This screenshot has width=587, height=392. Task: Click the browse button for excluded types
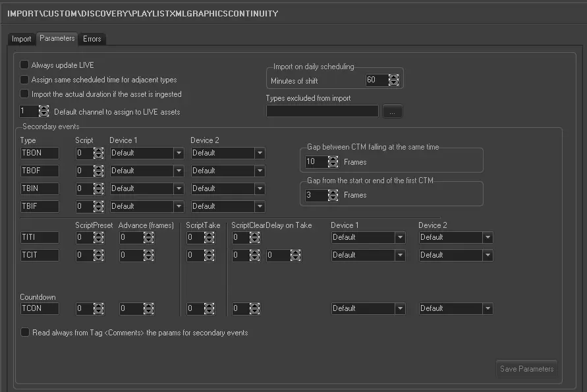(x=392, y=112)
